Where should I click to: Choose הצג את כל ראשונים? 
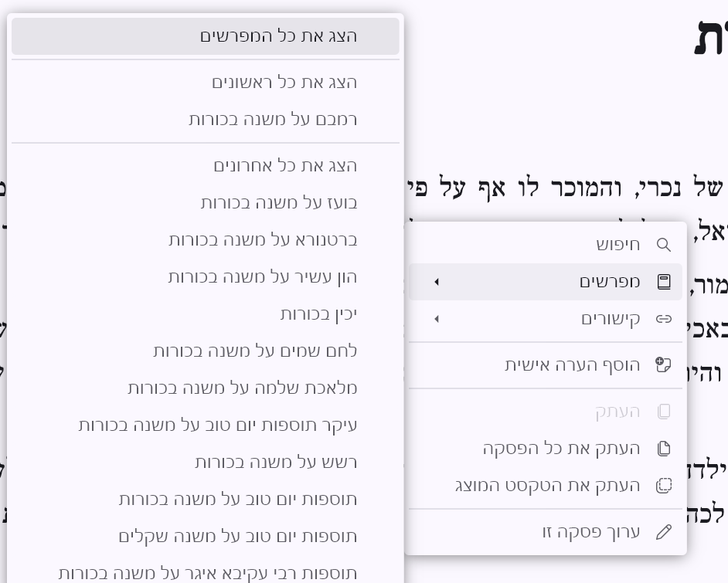pyautogui.click(x=284, y=83)
